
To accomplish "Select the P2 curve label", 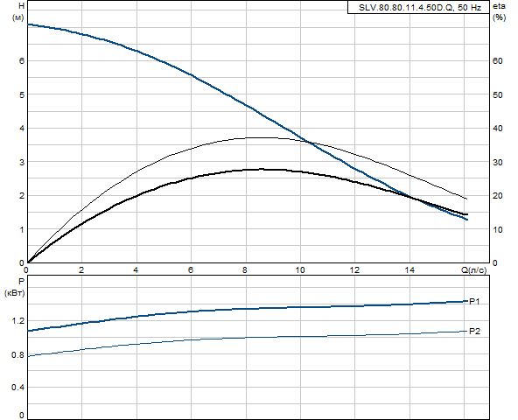I will [x=475, y=331].
